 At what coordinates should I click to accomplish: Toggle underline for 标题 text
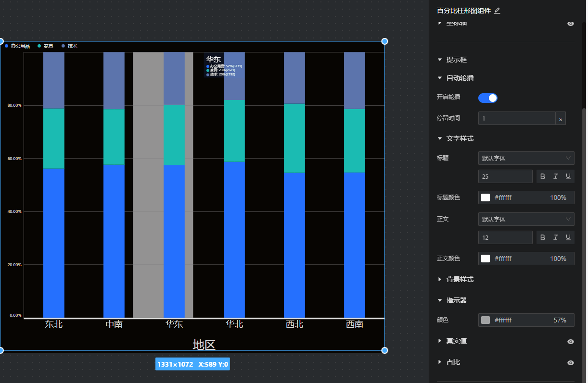click(x=568, y=176)
